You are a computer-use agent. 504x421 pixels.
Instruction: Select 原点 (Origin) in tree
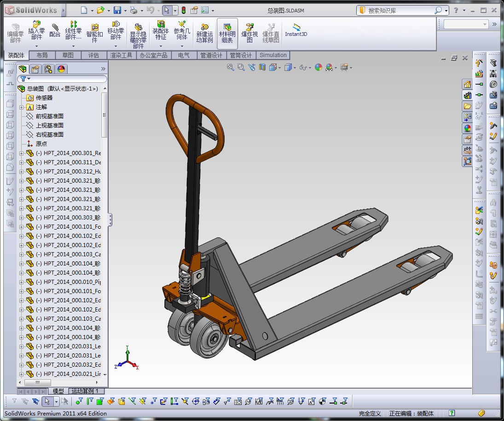pyautogui.click(x=41, y=144)
